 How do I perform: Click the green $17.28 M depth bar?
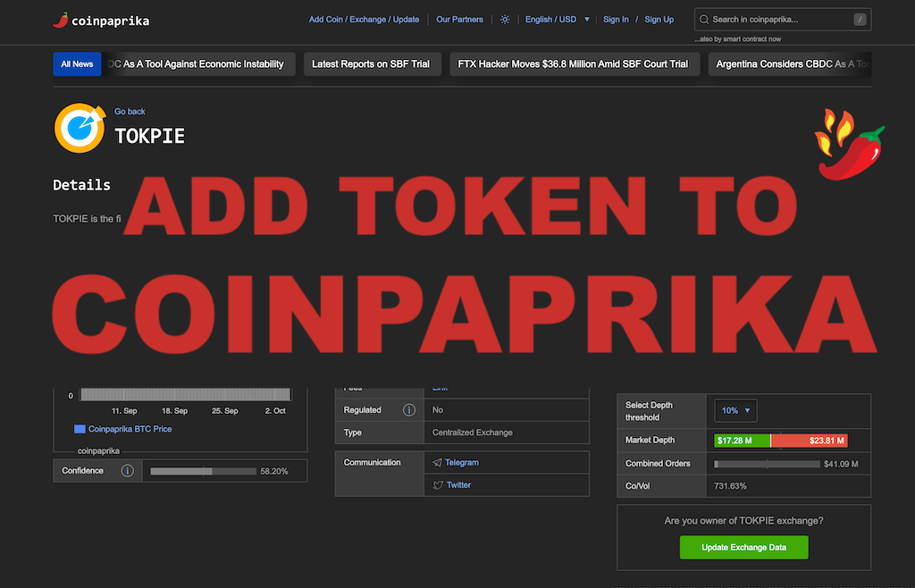point(742,441)
